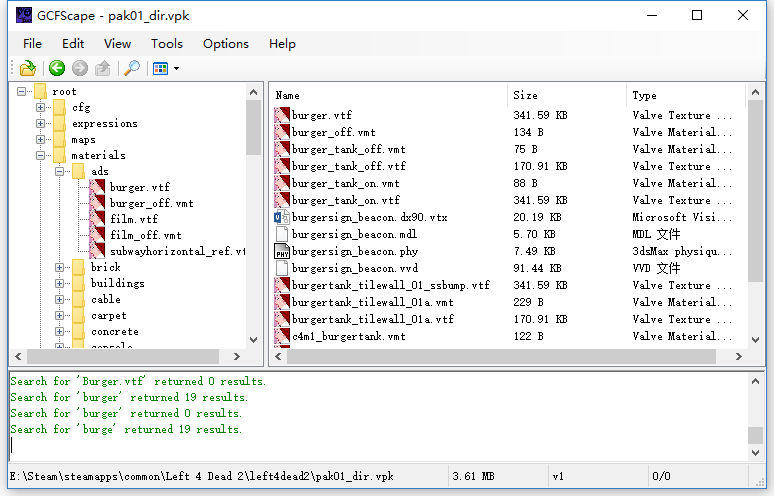The width and height of the screenshot is (774, 496).
Task: Click the burger_tank_on.vtf file icon
Action: coord(282,200)
